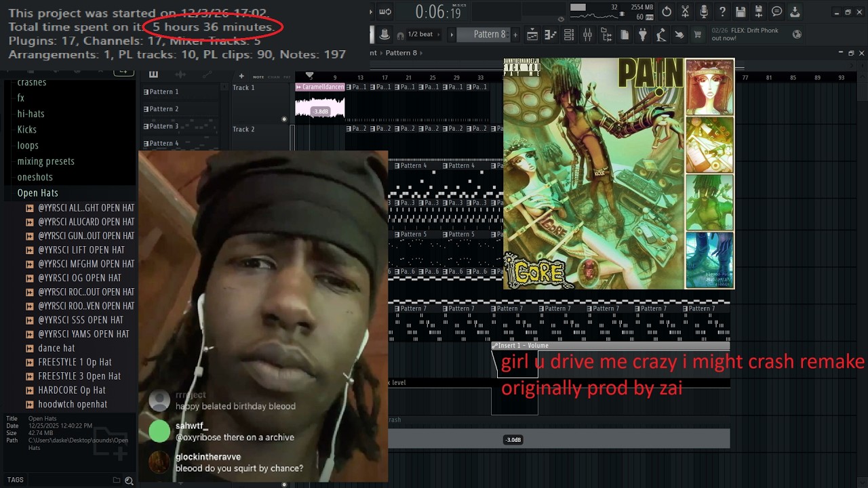This screenshot has width=868, height=488.
Task: Expand the mixing presets folder
Action: [x=45, y=161]
